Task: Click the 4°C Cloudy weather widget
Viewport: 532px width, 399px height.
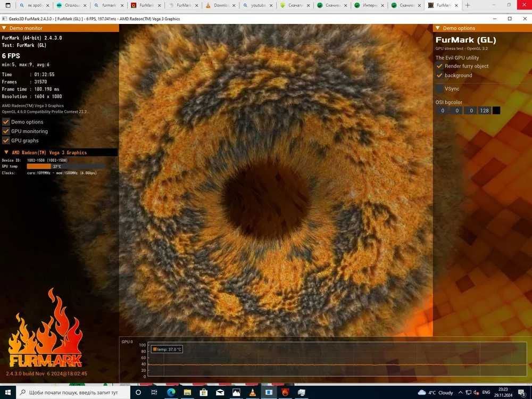Action: tap(436, 393)
